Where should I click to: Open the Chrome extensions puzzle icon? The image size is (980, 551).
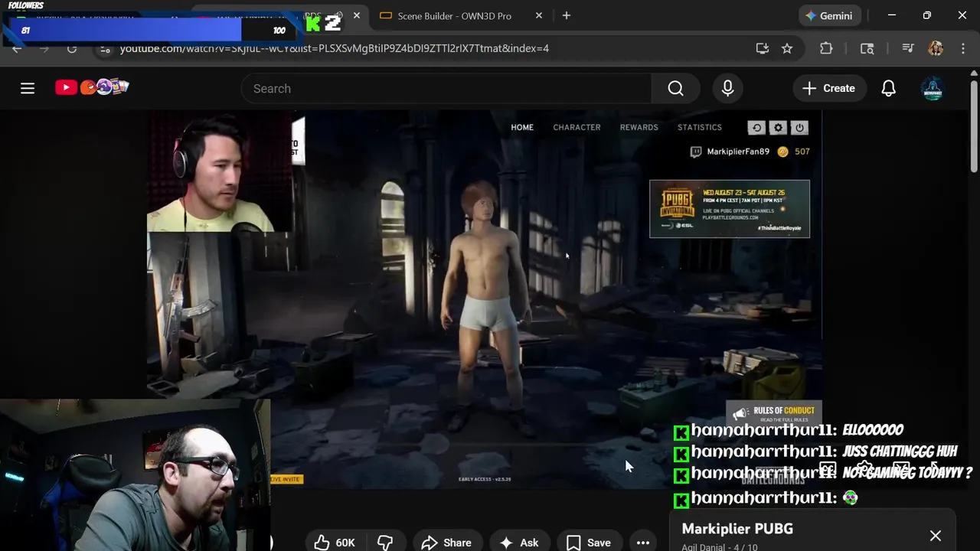click(x=826, y=48)
